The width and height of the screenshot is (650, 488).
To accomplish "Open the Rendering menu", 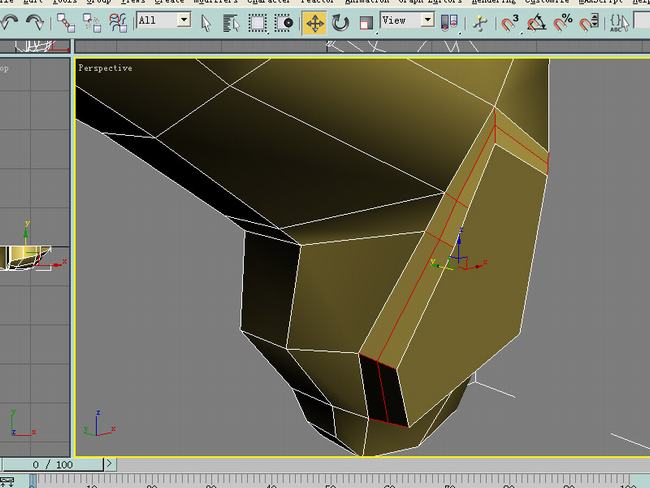I will point(494,2).
